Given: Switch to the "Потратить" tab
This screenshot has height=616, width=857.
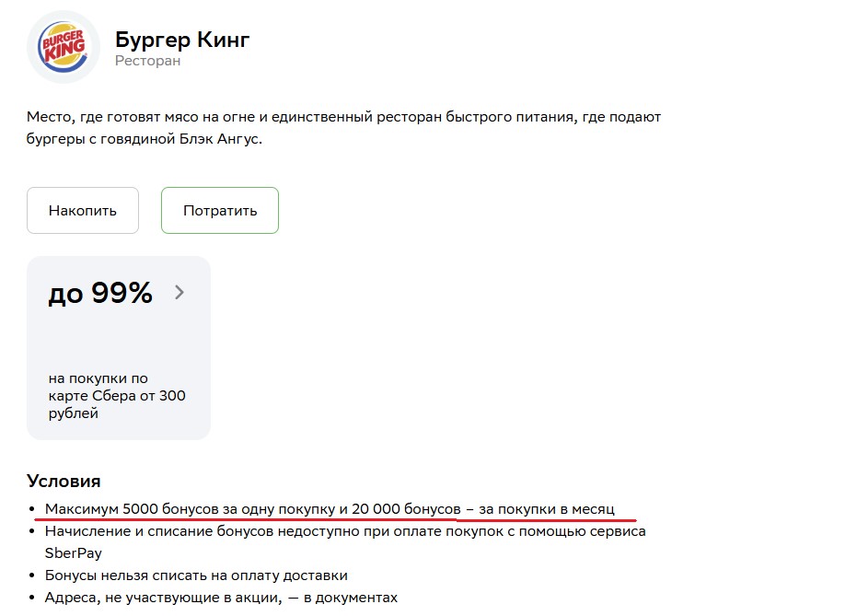Looking at the screenshot, I should (220, 211).
